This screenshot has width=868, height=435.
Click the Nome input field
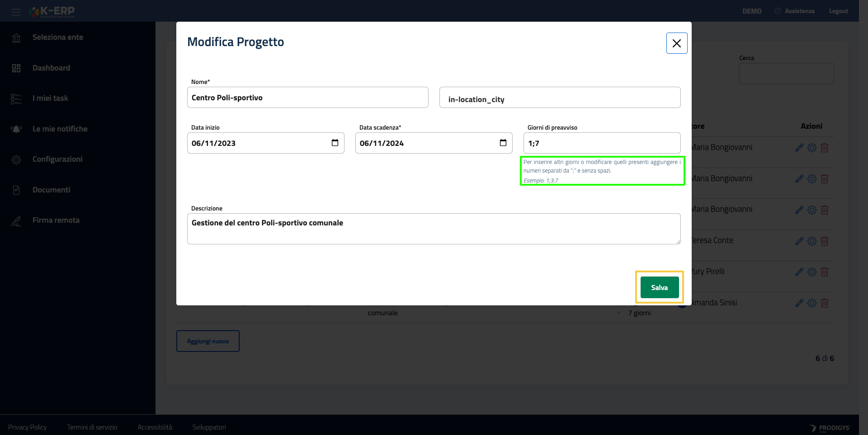(307, 98)
